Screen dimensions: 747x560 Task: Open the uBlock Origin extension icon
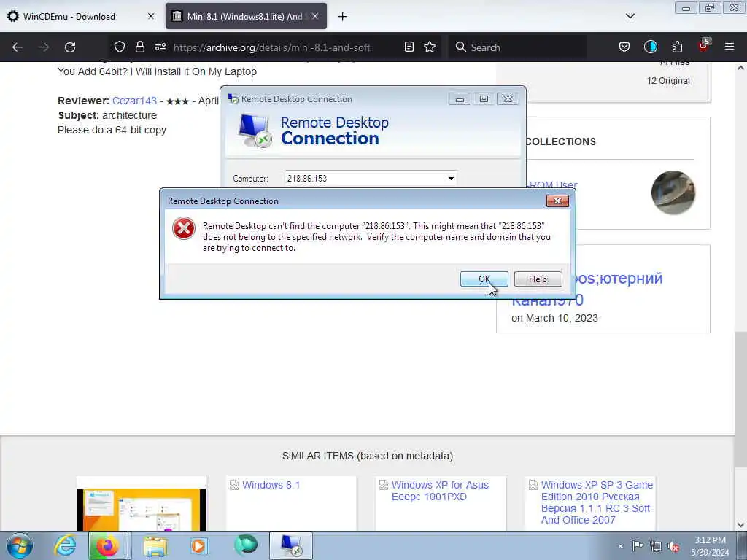(x=704, y=46)
